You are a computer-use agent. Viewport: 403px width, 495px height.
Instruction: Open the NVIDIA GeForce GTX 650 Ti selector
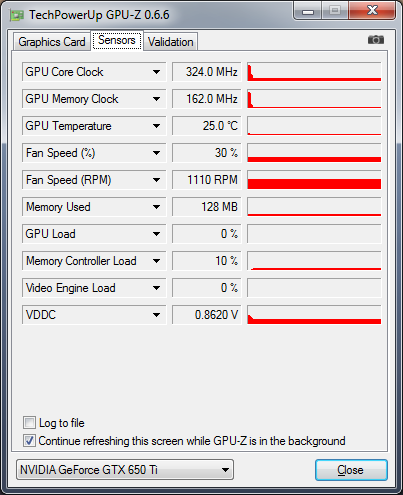click(x=125, y=470)
